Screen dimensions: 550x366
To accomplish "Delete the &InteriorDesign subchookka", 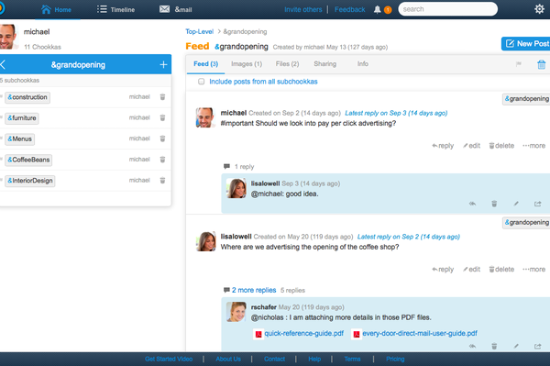I will coord(162,180).
